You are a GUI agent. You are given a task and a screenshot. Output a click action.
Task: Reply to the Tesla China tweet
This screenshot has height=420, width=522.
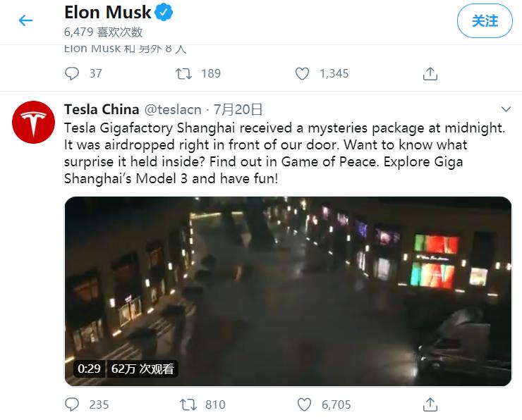point(72,404)
